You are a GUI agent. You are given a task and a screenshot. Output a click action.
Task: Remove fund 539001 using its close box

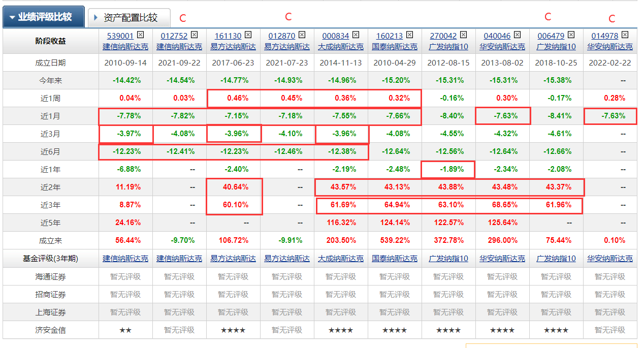(x=141, y=35)
